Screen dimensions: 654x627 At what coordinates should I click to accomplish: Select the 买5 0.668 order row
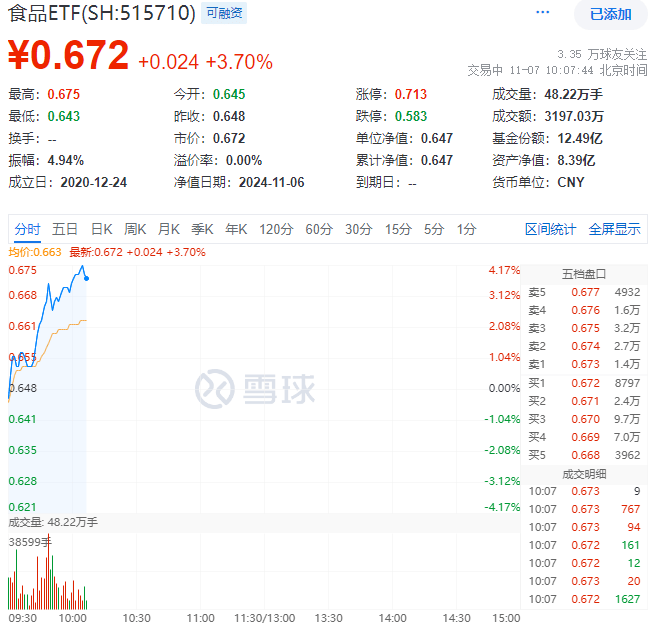[584, 455]
